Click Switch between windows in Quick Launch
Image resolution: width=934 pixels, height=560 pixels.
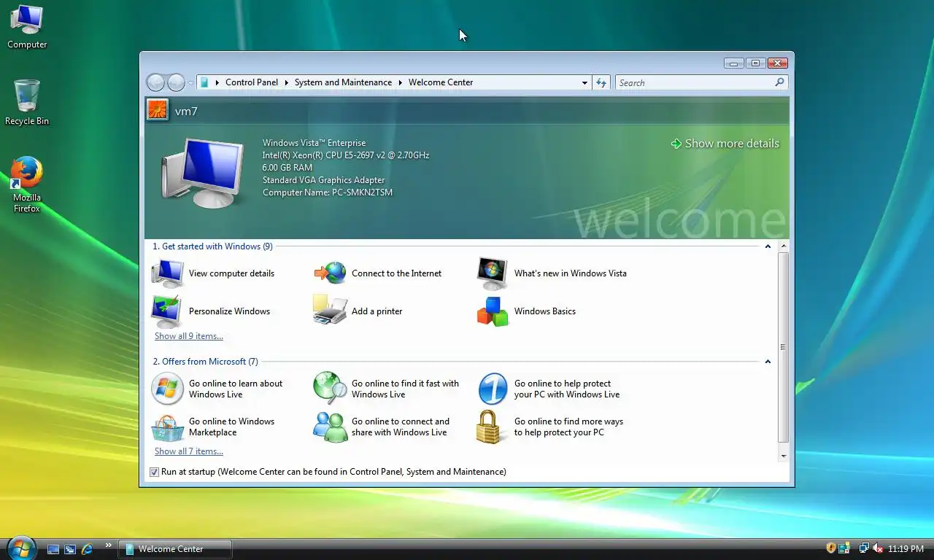point(70,549)
